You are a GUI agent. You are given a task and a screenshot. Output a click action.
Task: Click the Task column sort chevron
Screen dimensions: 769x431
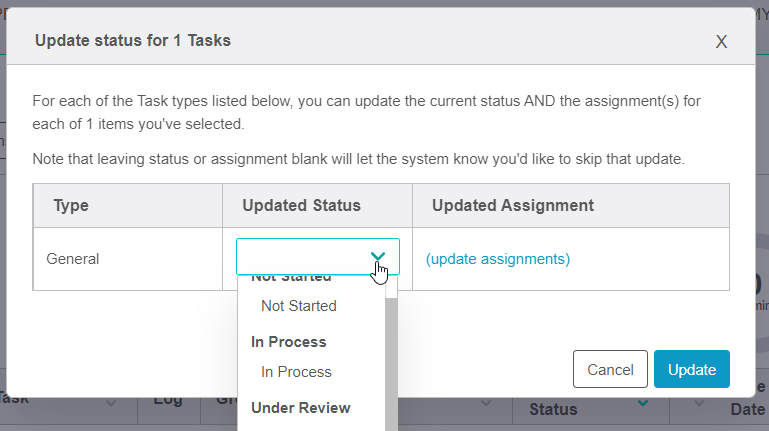(x=110, y=402)
